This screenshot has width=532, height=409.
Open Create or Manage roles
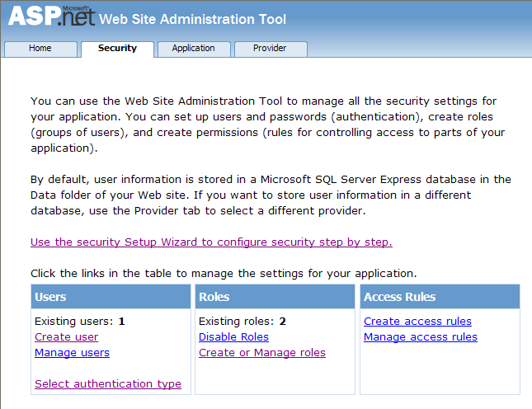(x=261, y=353)
